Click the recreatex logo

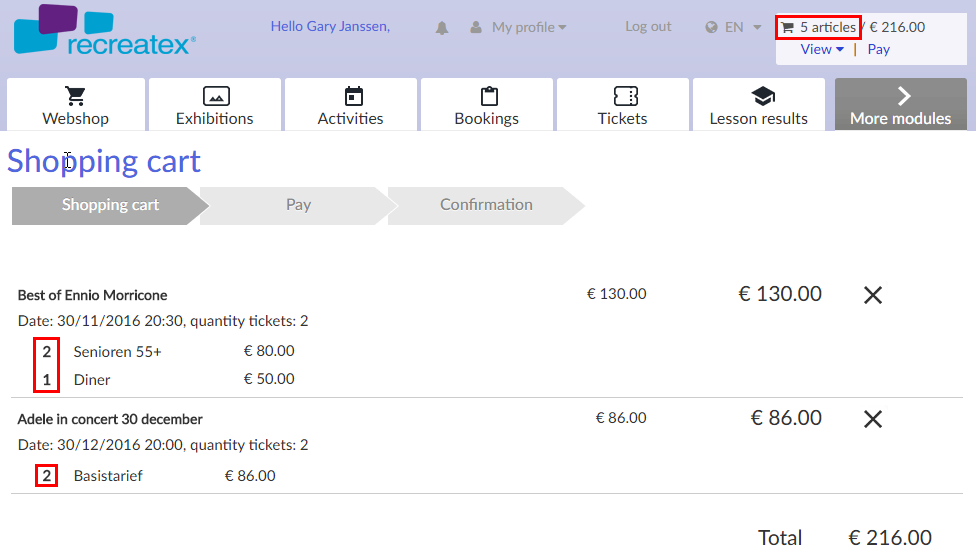click(104, 31)
